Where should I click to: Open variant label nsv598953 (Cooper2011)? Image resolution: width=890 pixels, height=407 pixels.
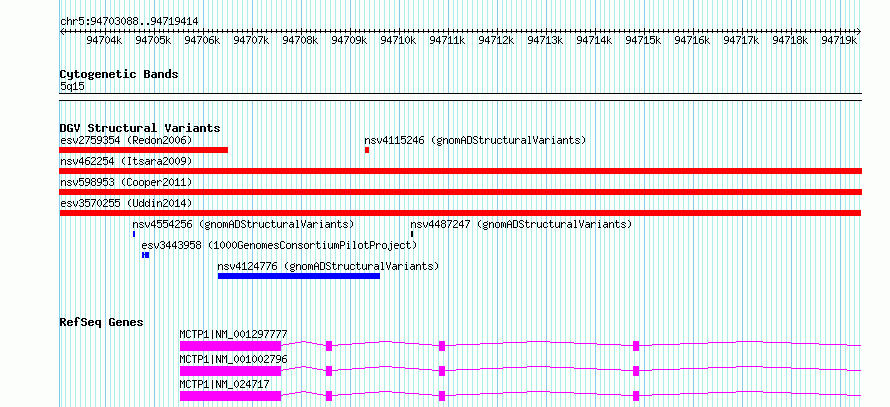(126, 183)
